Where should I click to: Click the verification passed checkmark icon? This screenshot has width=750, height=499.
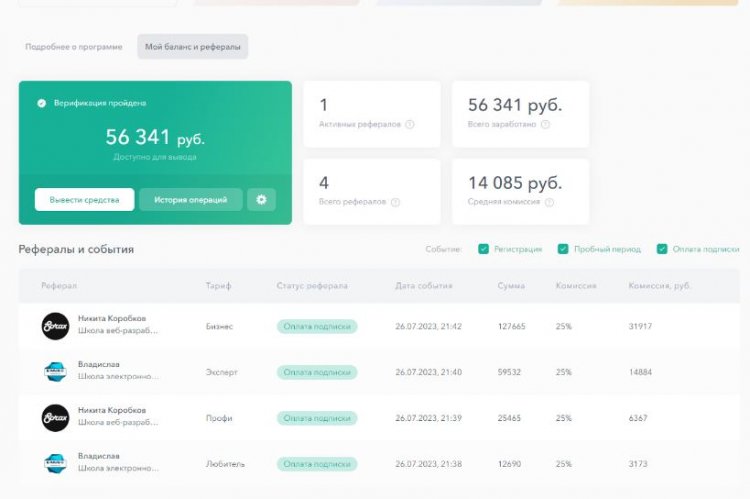pyautogui.click(x=42, y=103)
